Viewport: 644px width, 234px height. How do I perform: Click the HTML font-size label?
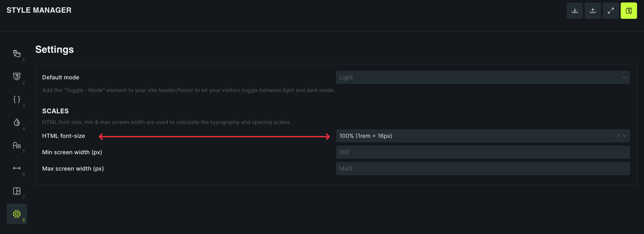point(63,136)
